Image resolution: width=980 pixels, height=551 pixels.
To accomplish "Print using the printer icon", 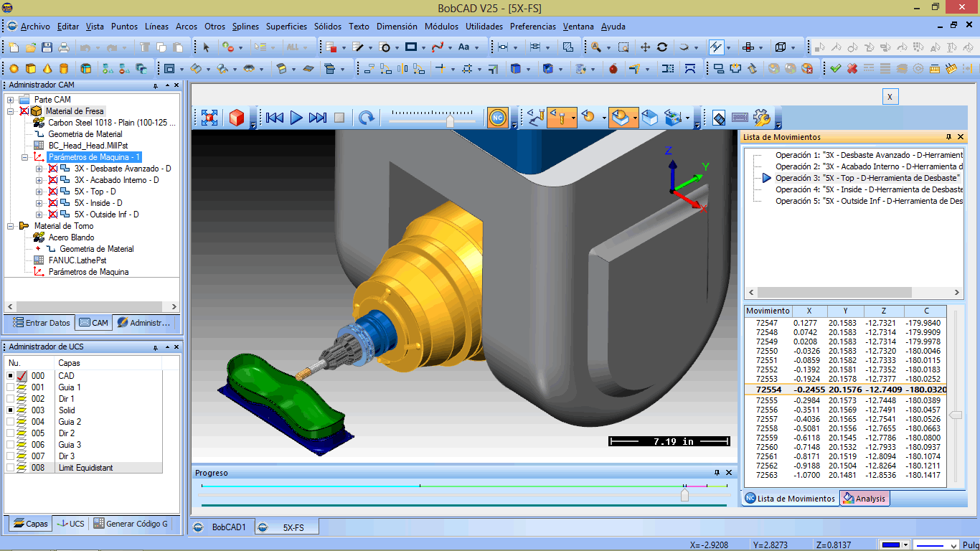I will (x=64, y=47).
